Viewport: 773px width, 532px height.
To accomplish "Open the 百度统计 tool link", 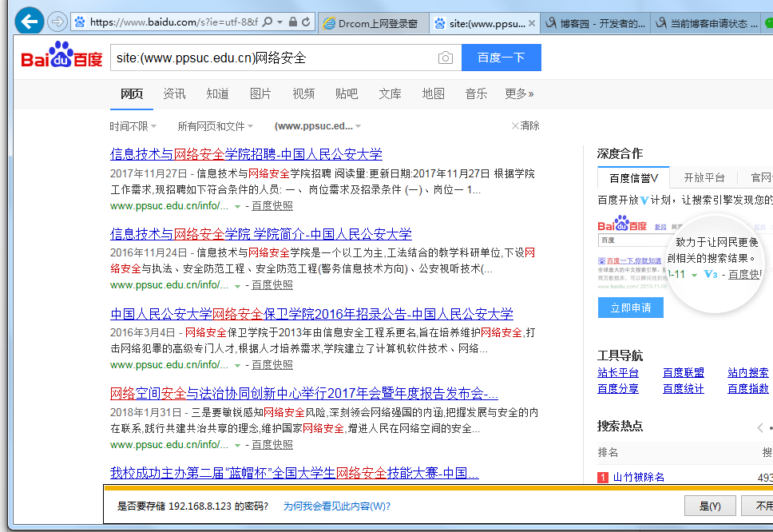I will pyautogui.click(x=684, y=389).
